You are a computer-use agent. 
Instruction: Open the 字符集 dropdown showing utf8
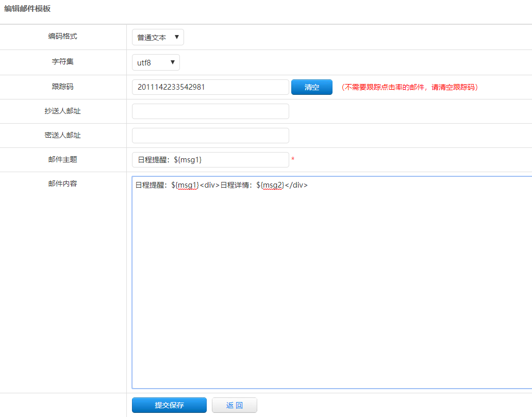pyautogui.click(x=156, y=62)
